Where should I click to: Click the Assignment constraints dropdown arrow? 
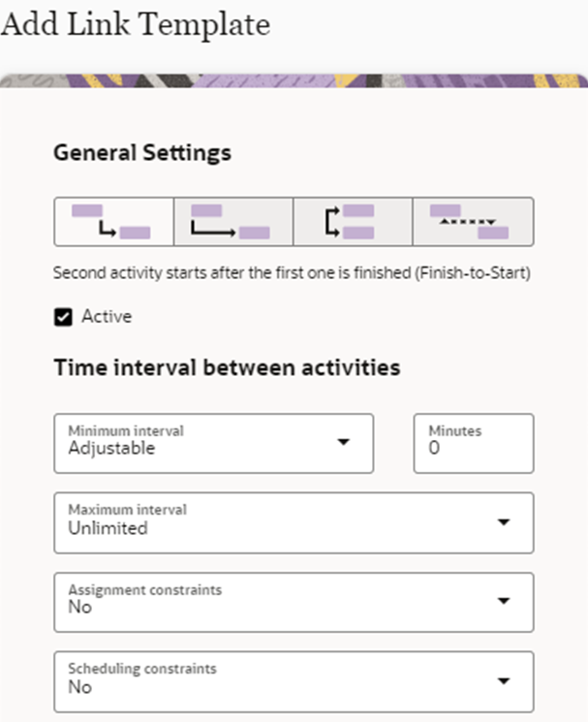tap(504, 601)
